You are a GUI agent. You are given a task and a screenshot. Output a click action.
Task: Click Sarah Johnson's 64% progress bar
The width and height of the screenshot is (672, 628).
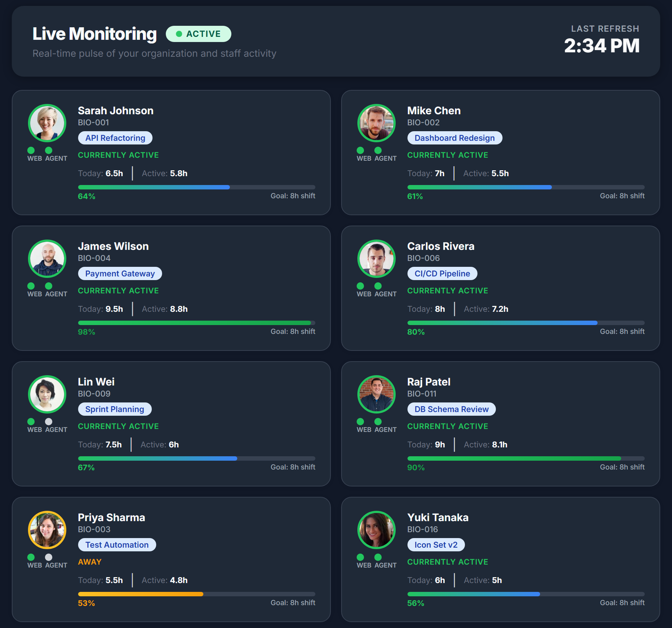point(197,187)
